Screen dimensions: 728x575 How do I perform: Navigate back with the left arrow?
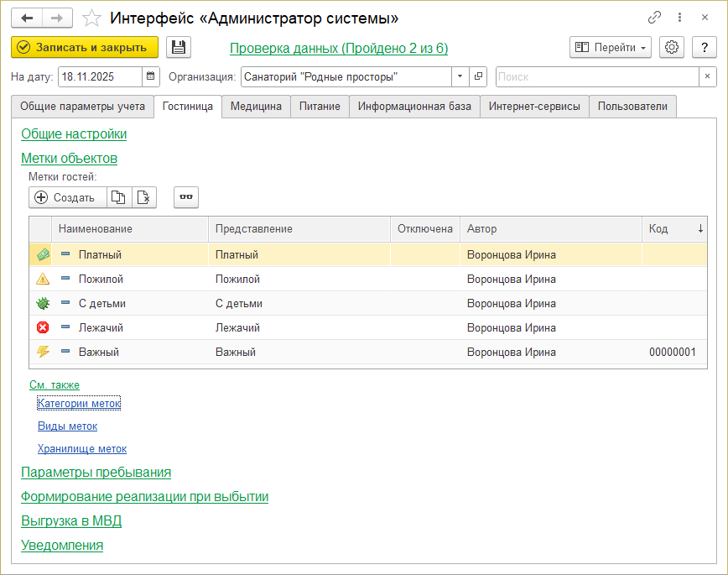(x=28, y=18)
